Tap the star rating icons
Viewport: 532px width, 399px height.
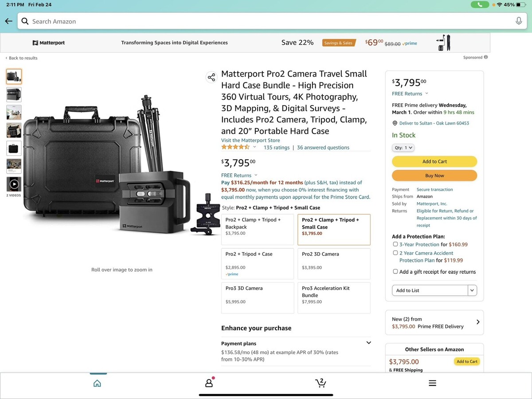(x=235, y=147)
